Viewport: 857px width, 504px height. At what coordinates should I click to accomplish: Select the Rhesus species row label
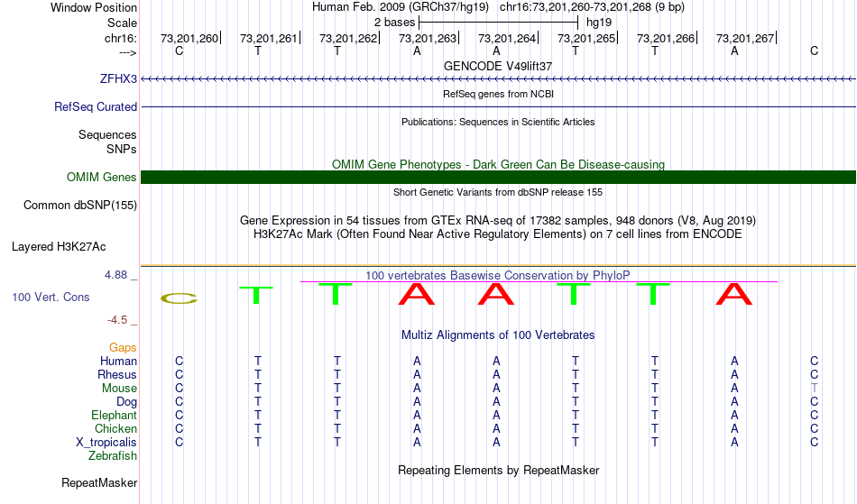point(117,374)
